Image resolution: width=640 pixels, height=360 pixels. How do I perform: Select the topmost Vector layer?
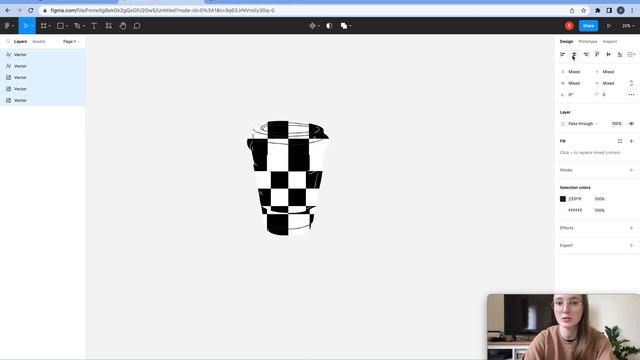(43, 54)
